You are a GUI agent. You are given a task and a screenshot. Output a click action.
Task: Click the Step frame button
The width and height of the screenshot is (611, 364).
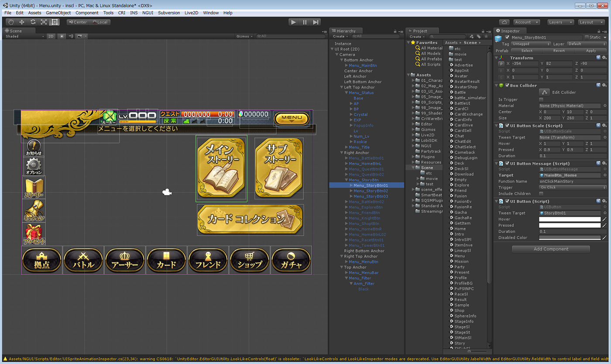316,22
